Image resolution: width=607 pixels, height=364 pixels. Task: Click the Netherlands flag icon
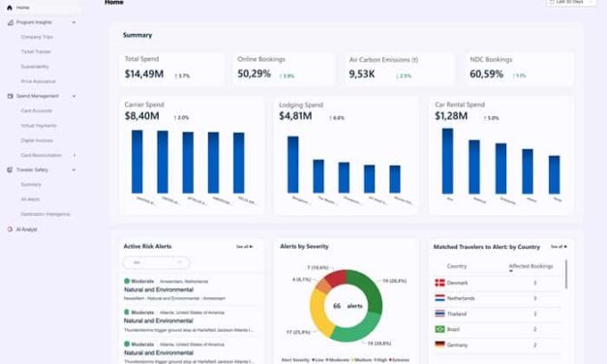(x=440, y=298)
